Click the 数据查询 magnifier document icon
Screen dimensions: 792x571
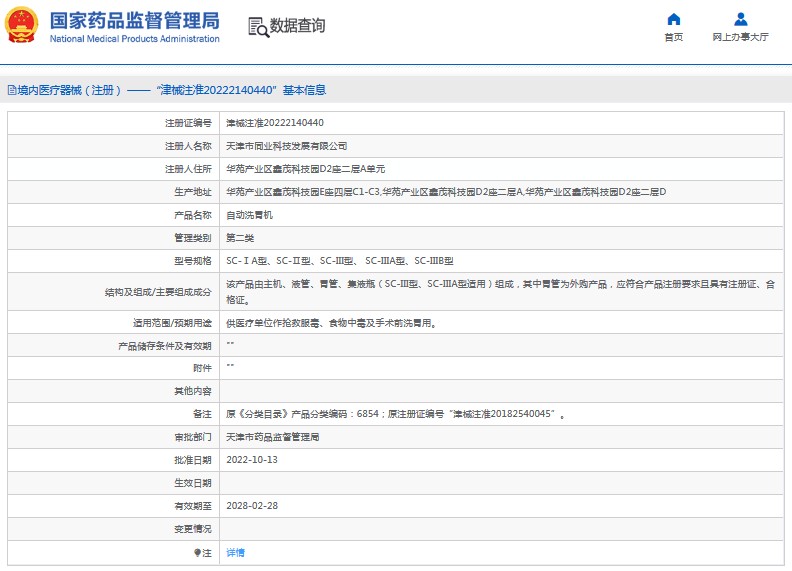click(258, 27)
